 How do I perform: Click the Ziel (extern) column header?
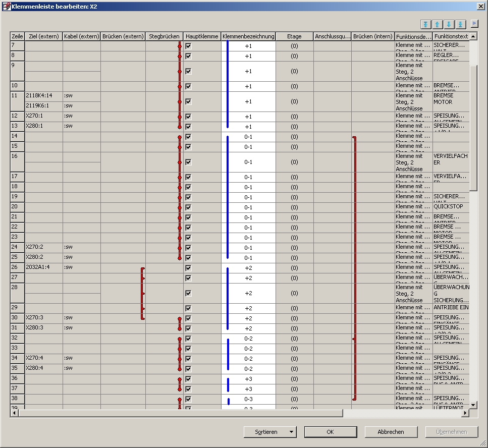[44, 36]
